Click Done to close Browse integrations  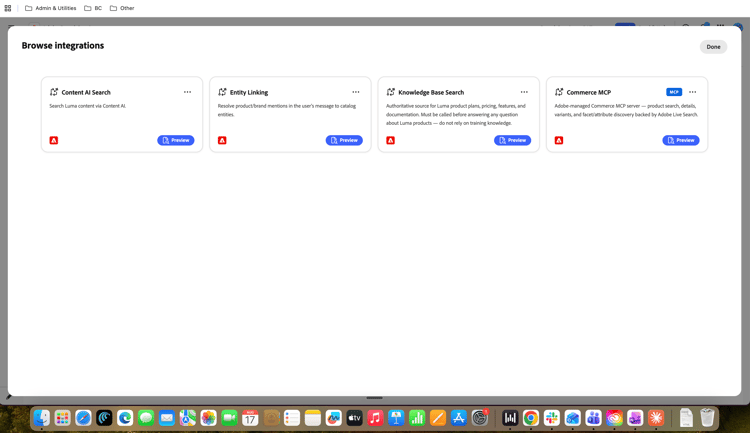[713, 47]
